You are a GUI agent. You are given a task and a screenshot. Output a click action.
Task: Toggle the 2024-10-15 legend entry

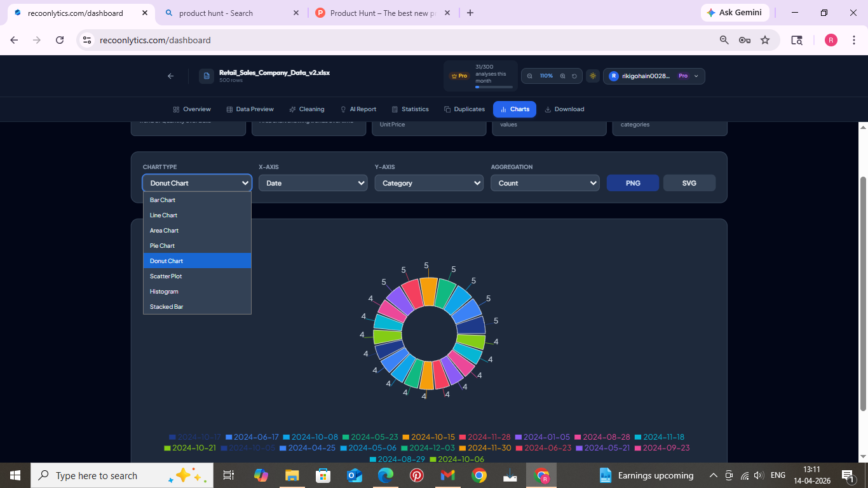pos(429,437)
